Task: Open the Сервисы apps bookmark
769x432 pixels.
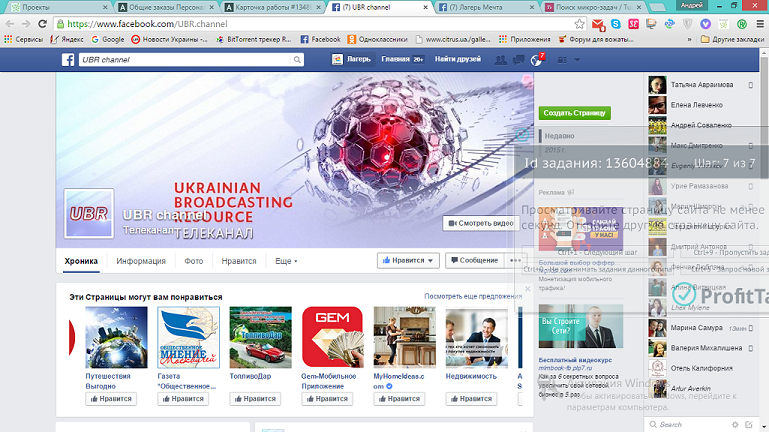Action: [24, 39]
